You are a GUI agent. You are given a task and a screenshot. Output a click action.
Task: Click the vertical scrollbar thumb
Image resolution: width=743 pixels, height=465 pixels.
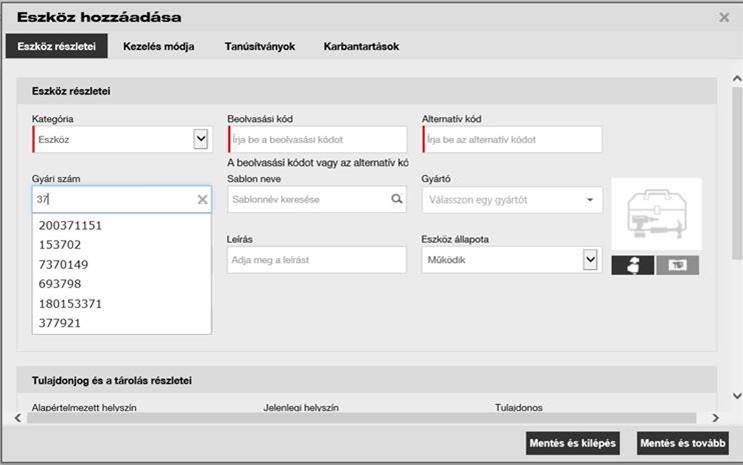[x=737, y=173]
